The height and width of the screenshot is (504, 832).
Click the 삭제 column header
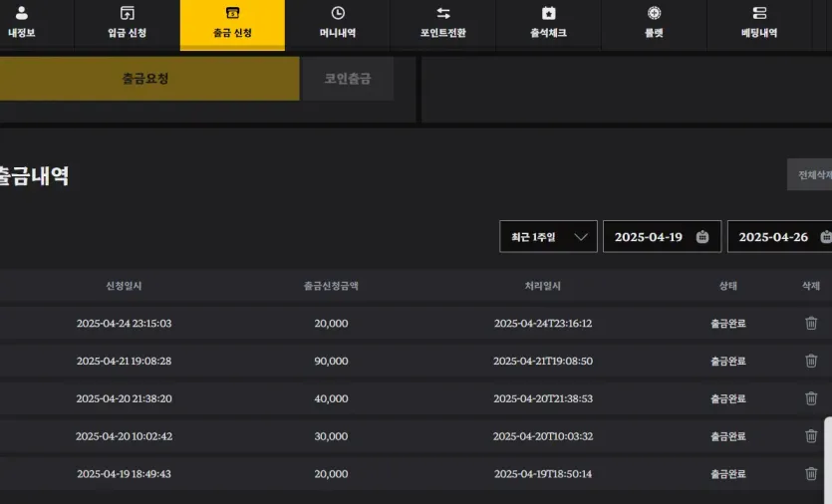pos(811,286)
